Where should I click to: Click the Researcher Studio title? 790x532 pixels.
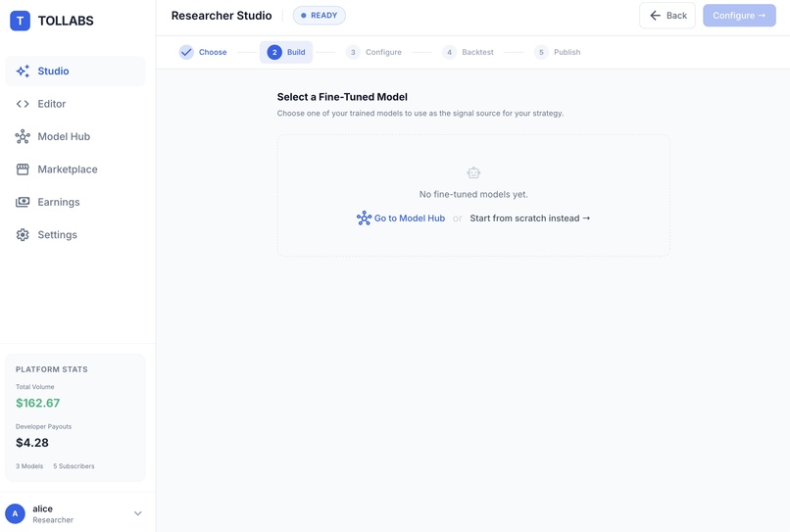[x=222, y=16]
